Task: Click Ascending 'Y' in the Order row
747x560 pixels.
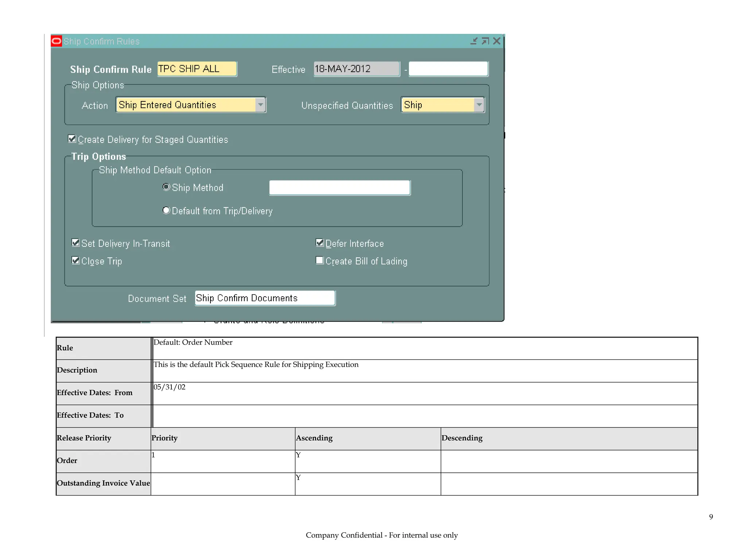Action: click(x=298, y=455)
